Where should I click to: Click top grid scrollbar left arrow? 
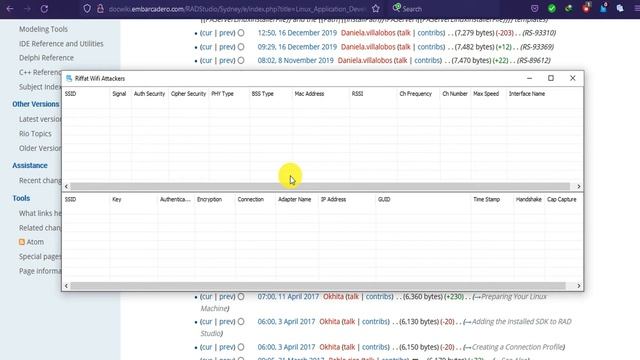click(x=66, y=187)
